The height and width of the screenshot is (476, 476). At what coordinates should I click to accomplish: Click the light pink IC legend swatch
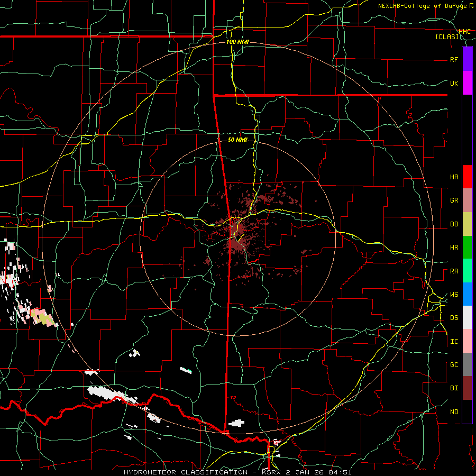[467, 341]
